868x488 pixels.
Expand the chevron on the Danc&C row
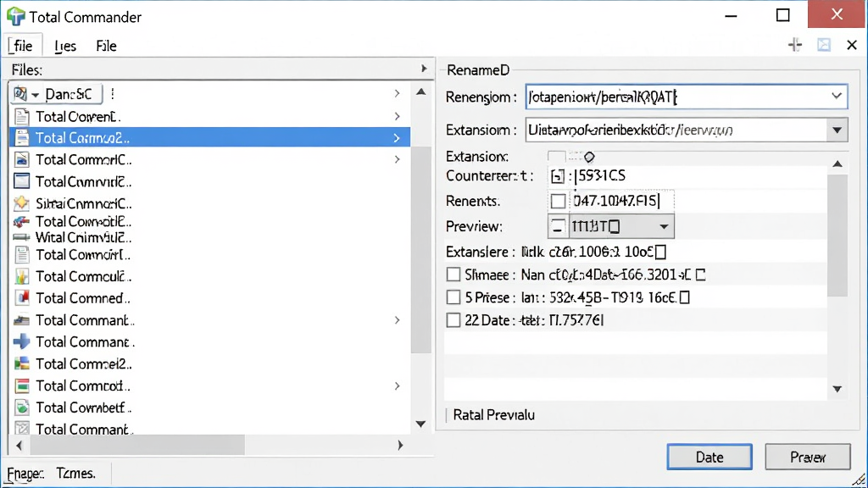point(397,93)
